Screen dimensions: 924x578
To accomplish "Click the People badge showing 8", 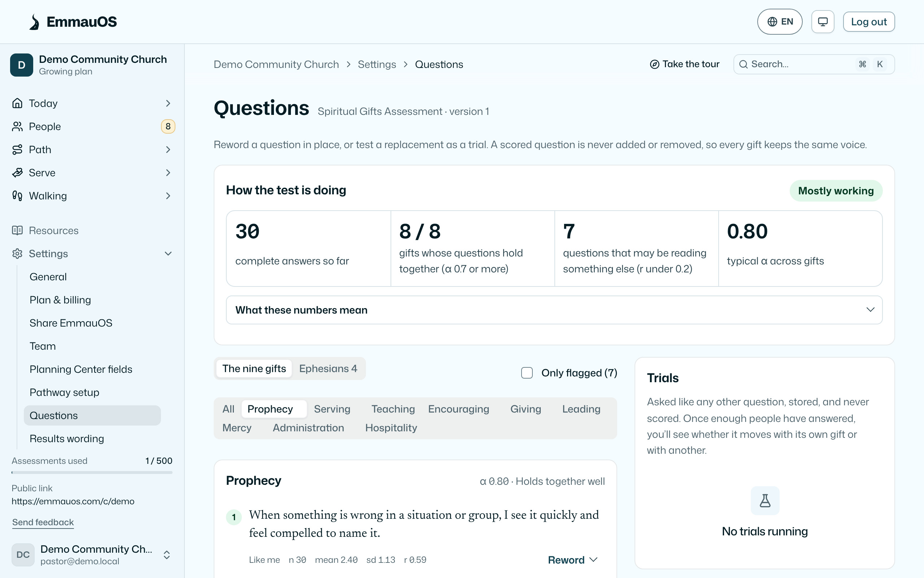I will click(x=168, y=126).
